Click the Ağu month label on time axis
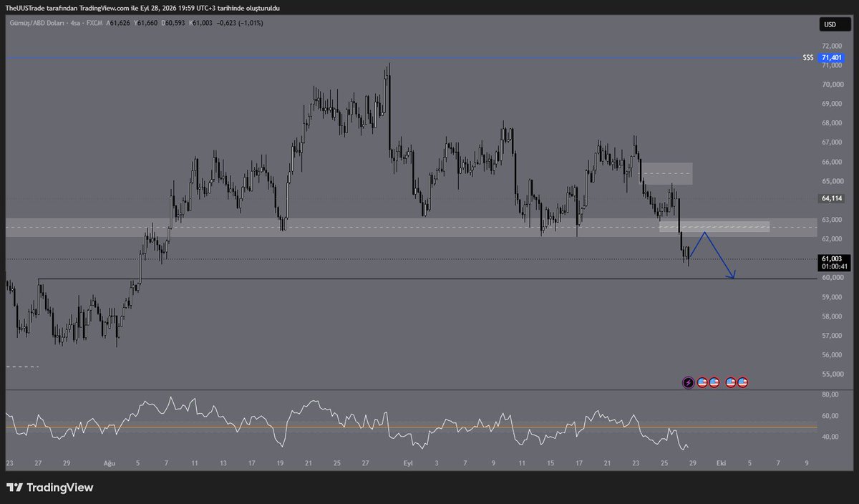 (x=110, y=464)
